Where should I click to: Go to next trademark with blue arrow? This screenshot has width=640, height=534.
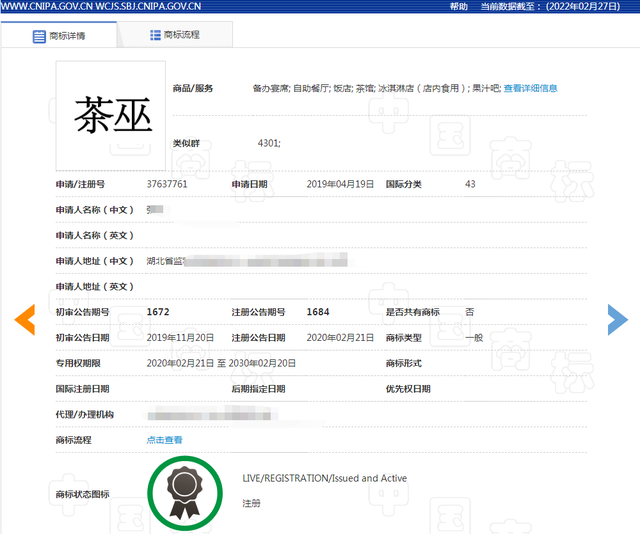[618, 320]
